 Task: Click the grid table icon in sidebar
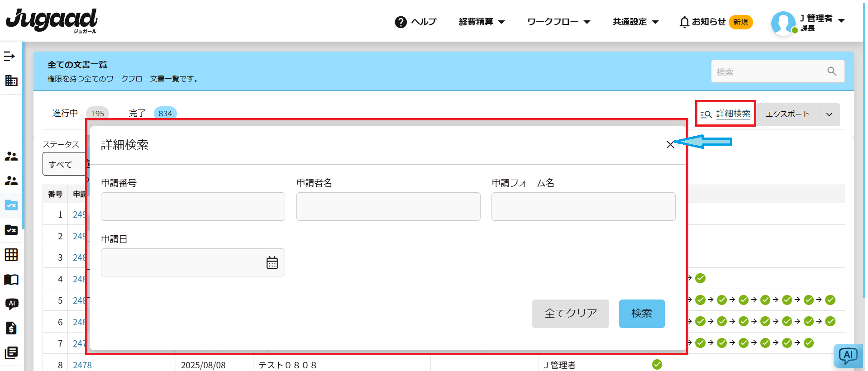(x=11, y=255)
